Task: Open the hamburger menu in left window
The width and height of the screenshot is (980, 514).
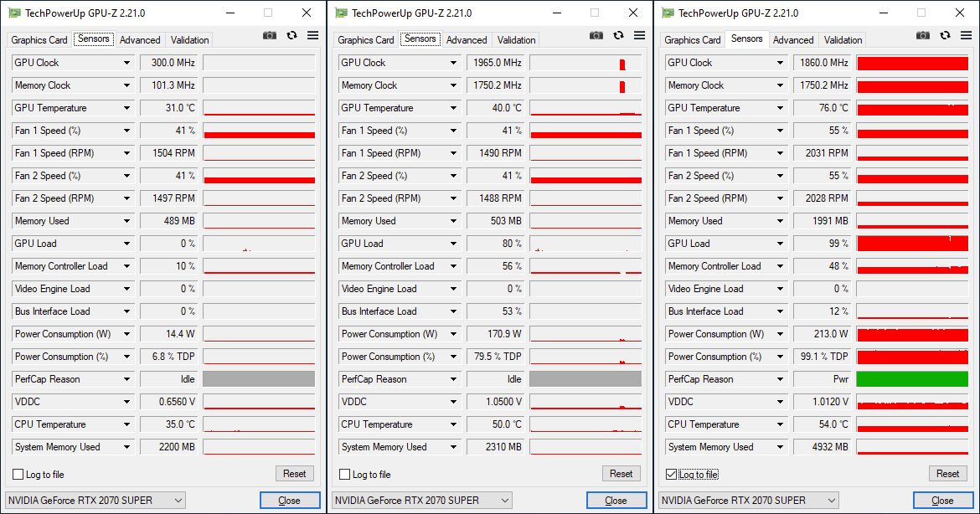Action: pos(312,35)
